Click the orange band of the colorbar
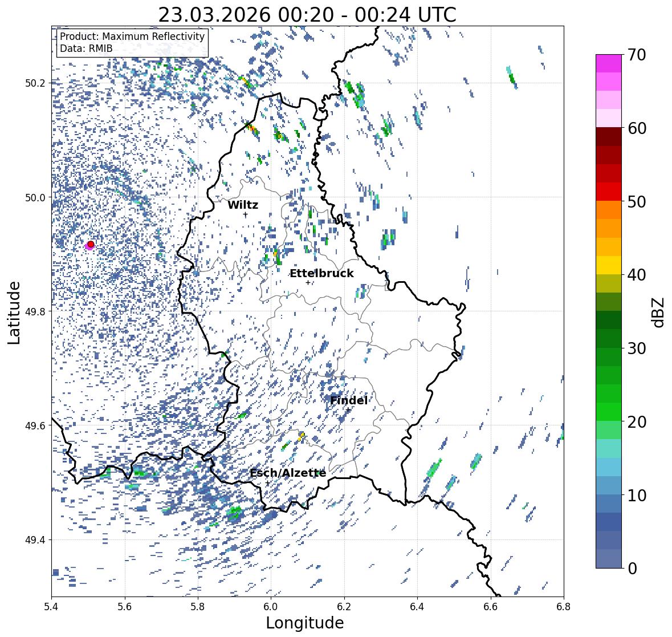The height and width of the screenshot is (637, 672). click(x=609, y=210)
